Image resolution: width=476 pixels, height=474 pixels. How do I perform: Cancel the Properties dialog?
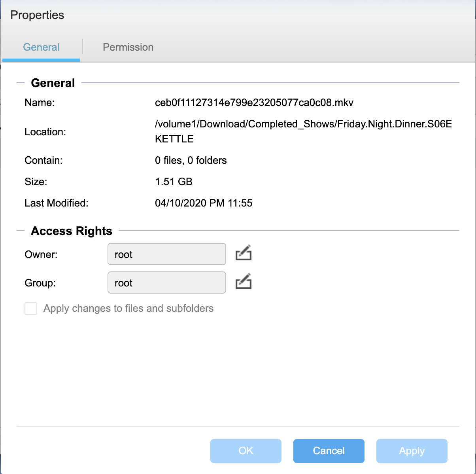pyautogui.click(x=329, y=451)
